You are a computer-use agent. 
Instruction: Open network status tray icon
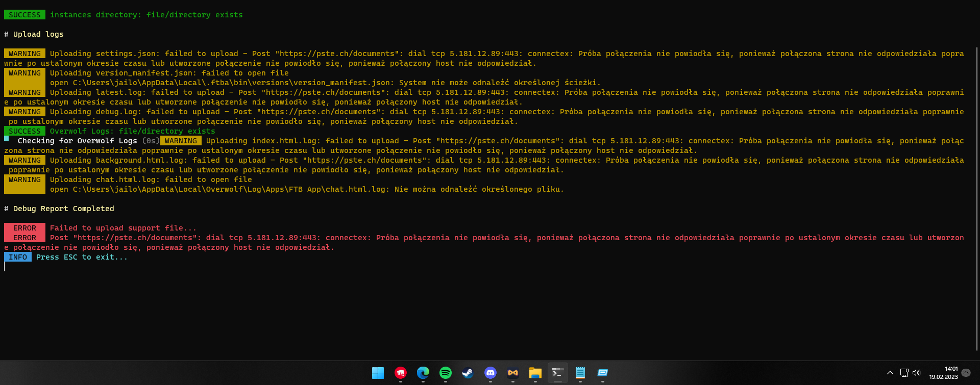point(904,373)
